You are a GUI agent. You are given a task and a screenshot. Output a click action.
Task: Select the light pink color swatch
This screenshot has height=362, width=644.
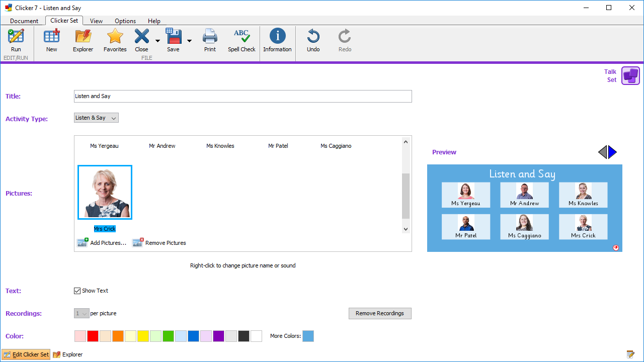[80, 336]
